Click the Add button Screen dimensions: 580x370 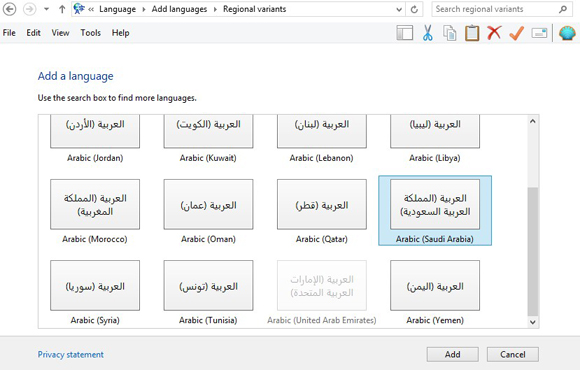tap(452, 354)
